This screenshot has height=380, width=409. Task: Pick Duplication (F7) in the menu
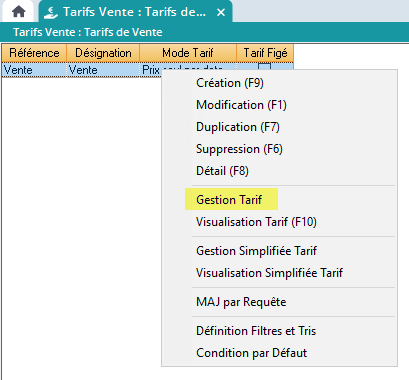click(238, 127)
